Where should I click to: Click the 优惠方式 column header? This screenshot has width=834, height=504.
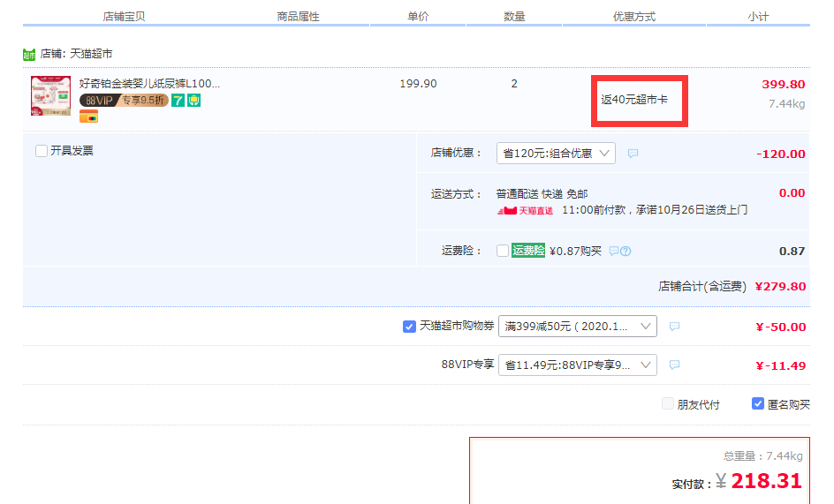tap(634, 17)
